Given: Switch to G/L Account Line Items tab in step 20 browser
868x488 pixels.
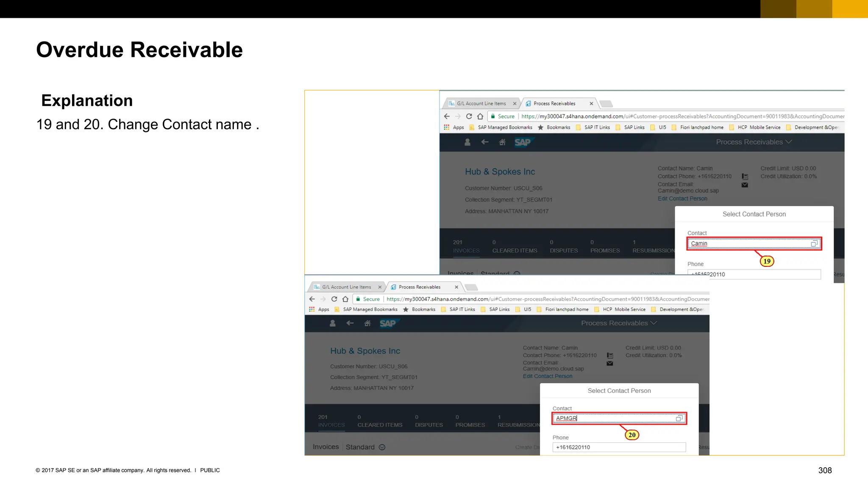Looking at the screenshot, I should (x=346, y=287).
